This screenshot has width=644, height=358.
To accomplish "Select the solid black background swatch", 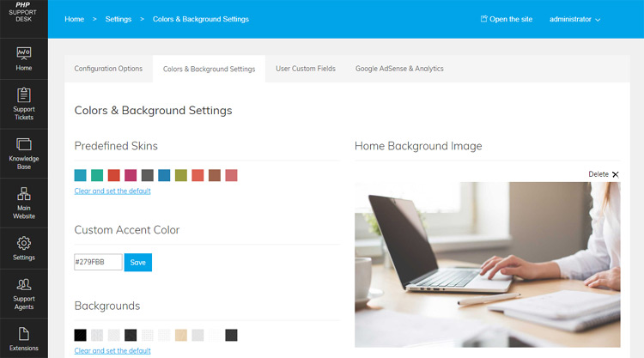I will 81,335.
